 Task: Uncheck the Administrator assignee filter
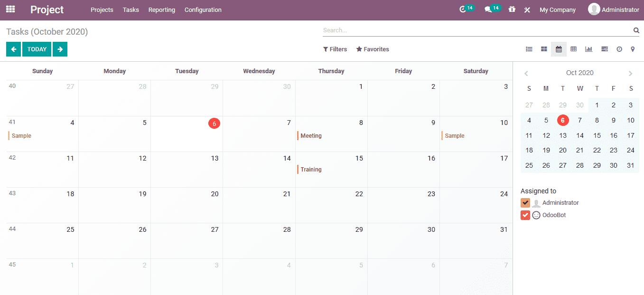click(525, 202)
